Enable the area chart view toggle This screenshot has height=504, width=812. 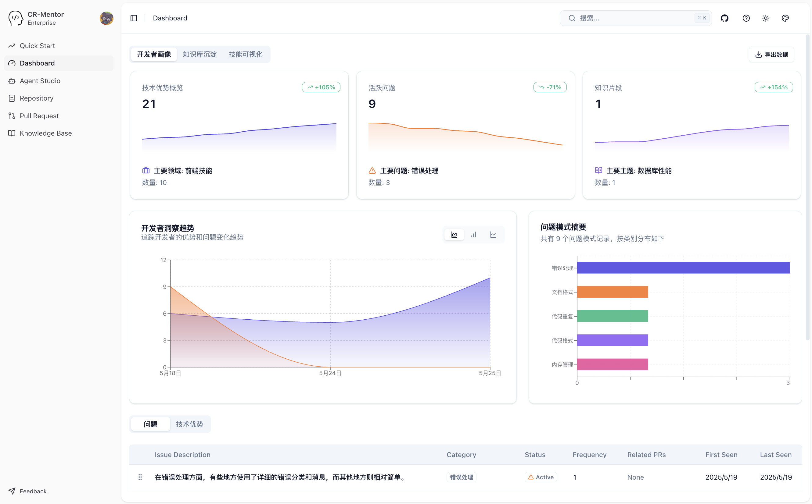[x=454, y=234]
